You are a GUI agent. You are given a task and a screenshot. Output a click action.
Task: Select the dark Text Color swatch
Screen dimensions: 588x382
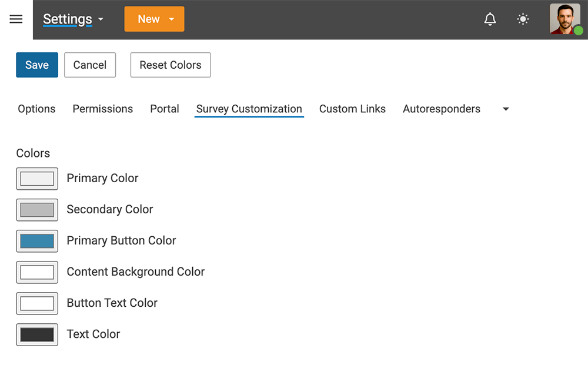pos(37,334)
